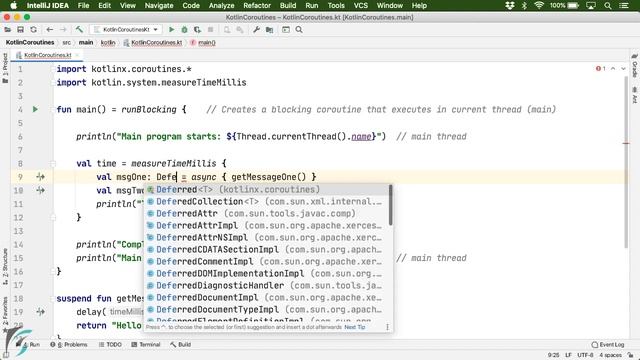Screen dimensions: 640x360
Task: Go to previous highlighted error with up chevron
Action: click(613, 69)
